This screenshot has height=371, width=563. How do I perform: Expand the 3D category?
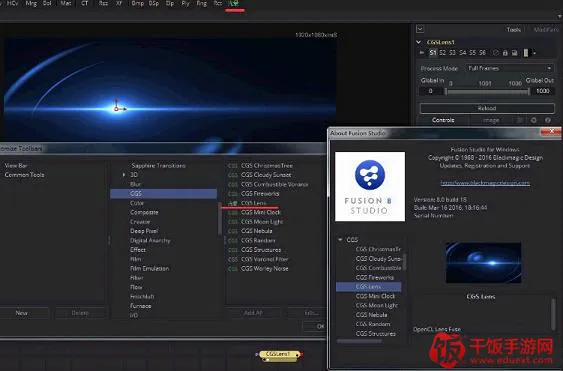coord(124,175)
